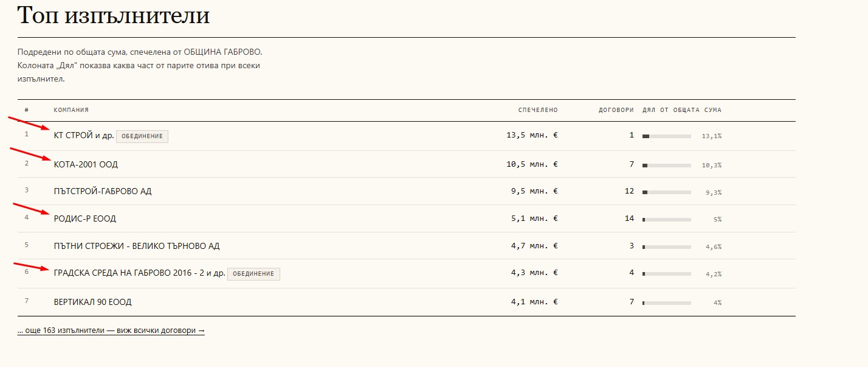
Task: Open КТ СТРОЙ и др. company entry
Action: coord(84,136)
